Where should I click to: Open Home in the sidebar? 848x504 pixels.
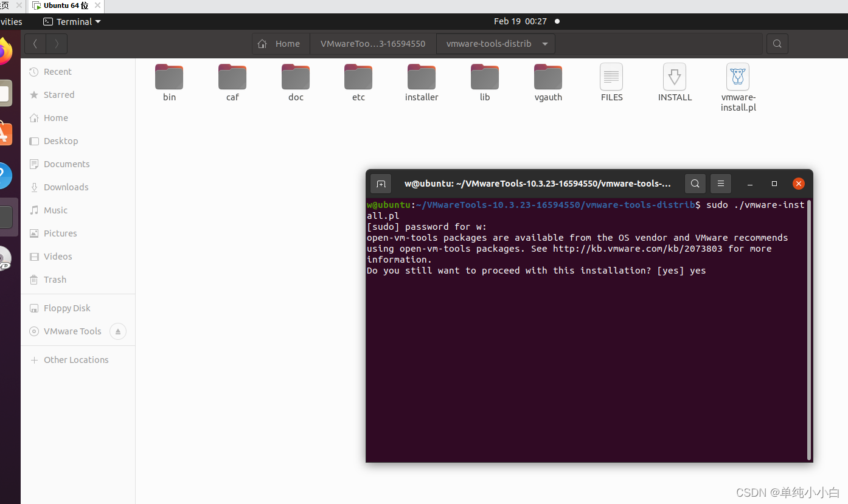point(78,118)
